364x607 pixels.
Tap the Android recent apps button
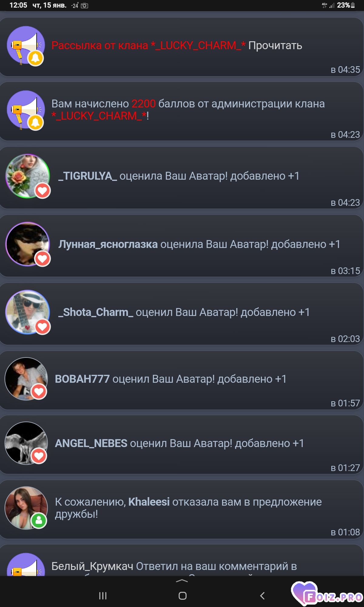click(x=103, y=596)
